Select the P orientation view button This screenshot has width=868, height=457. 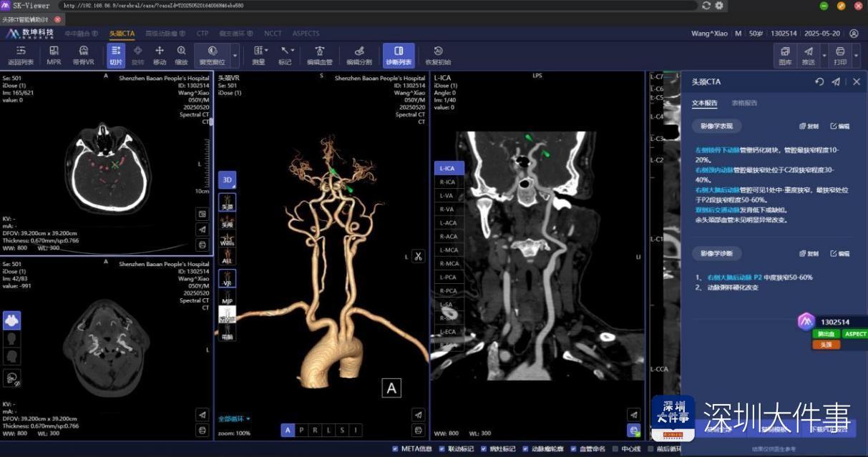(x=301, y=430)
